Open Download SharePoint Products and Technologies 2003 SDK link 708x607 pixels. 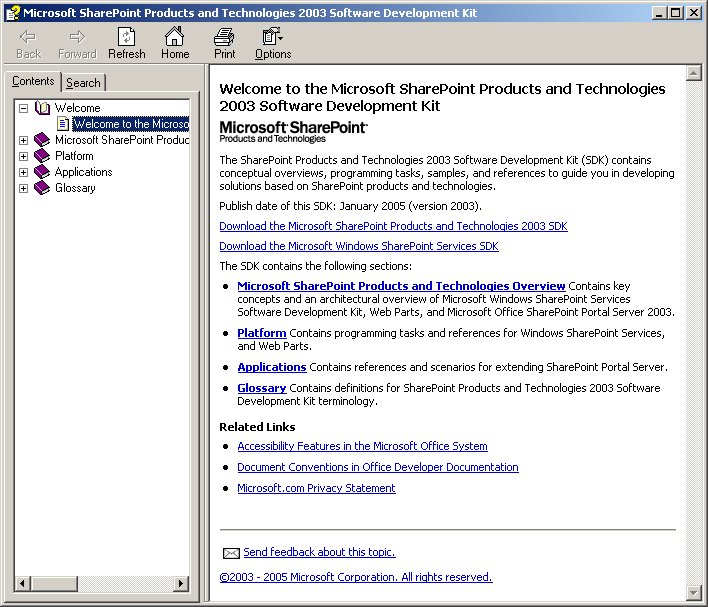pos(393,226)
